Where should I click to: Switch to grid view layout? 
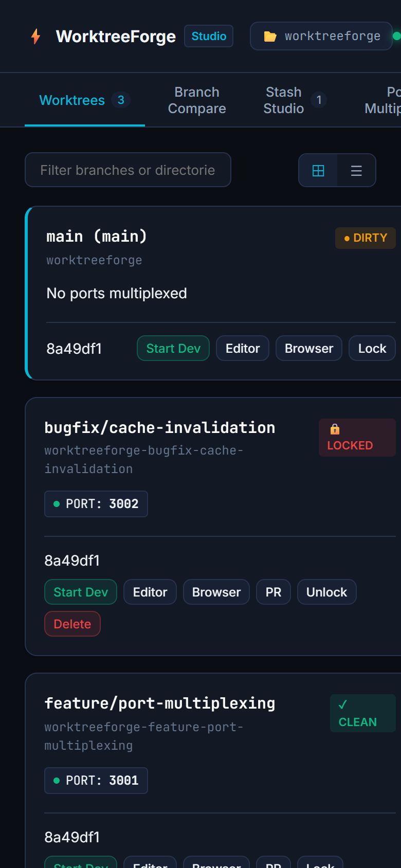coord(318,171)
